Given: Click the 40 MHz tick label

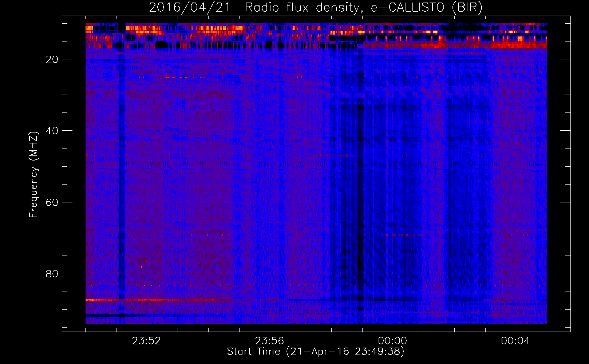Looking at the screenshot, I should [x=52, y=131].
